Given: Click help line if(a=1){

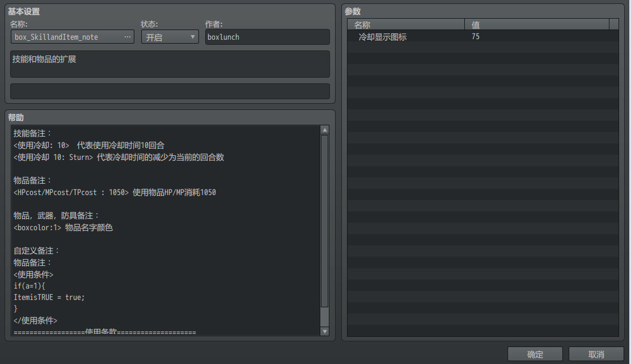Looking at the screenshot, I should pos(29,286).
